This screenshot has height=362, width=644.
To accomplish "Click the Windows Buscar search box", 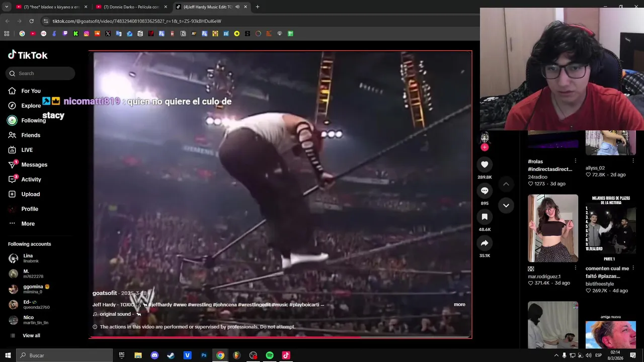I will (x=64, y=355).
